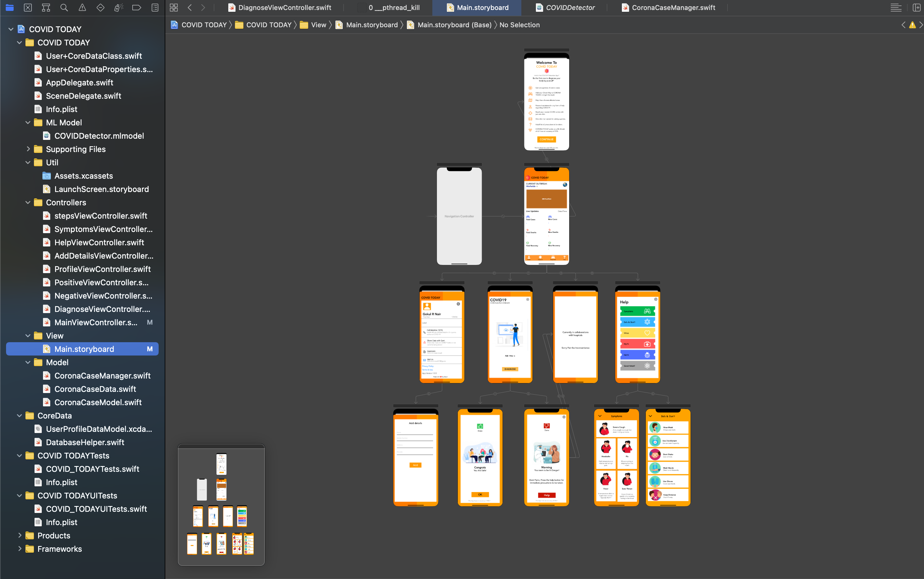Open the Source Control navigator
This screenshot has width=924, height=579.
tap(28, 8)
